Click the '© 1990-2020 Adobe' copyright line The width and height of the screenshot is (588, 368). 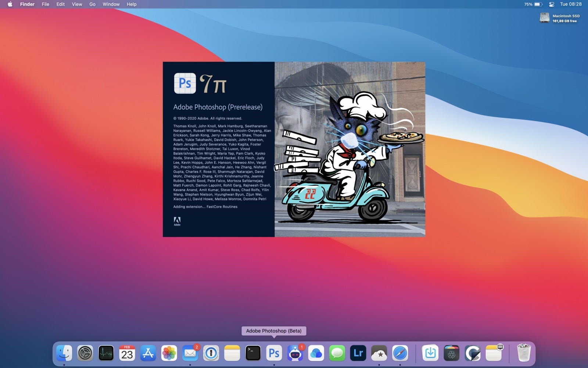coord(208,118)
